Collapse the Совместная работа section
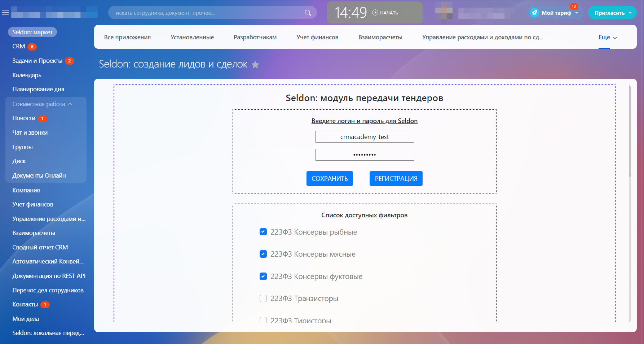The image size is (644, 344). tap(70, 104)
